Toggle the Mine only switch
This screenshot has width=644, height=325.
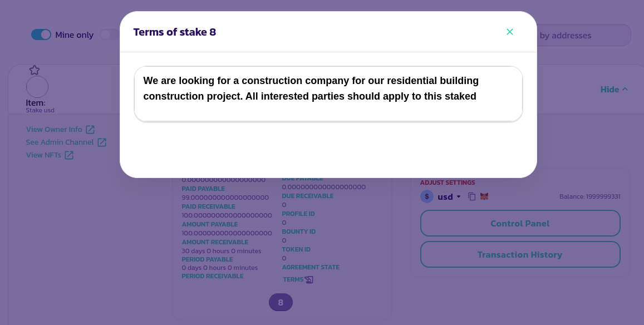pyautogui.click(x=41, y=35)
